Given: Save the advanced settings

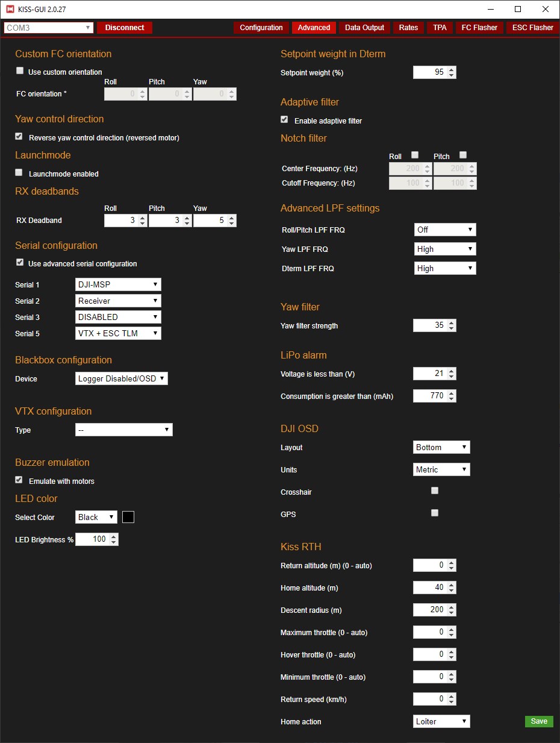Looking at the screenshot, I should point(539,721).
